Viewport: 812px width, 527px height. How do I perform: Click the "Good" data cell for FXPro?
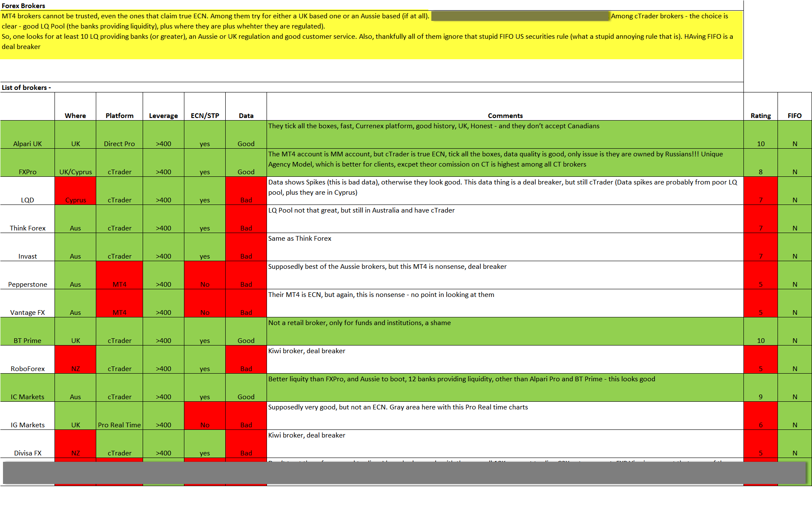pyautogui.click(x=246, y=163)
